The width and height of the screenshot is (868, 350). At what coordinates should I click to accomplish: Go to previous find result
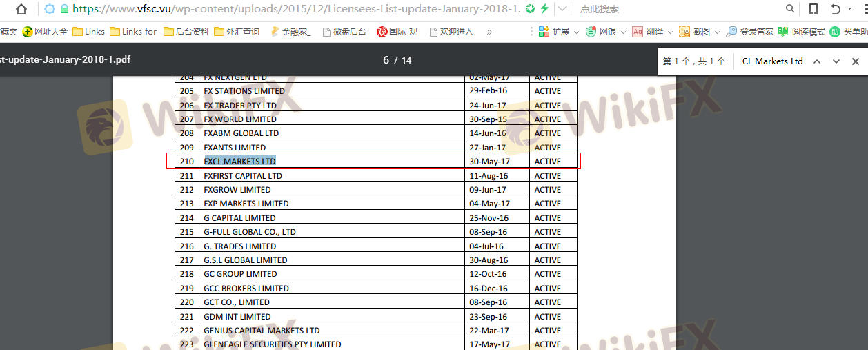tap(817, 61)
